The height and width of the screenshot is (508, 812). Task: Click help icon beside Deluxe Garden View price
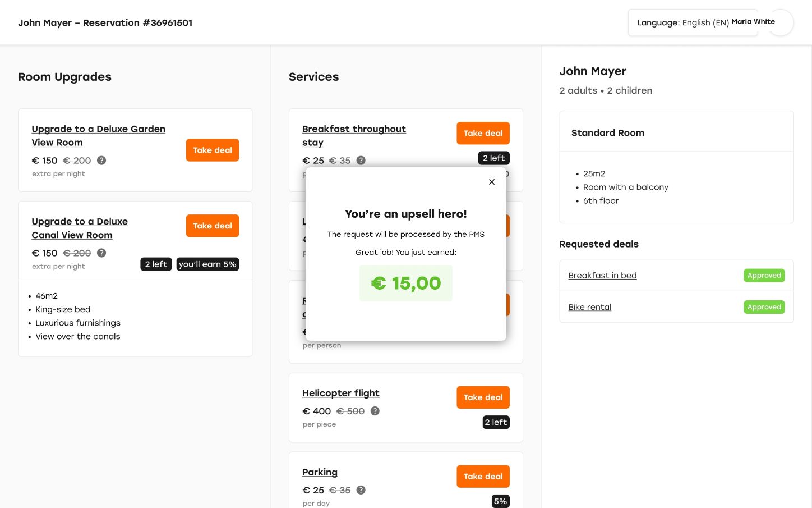pyautogui.click(x=101, y=161)
